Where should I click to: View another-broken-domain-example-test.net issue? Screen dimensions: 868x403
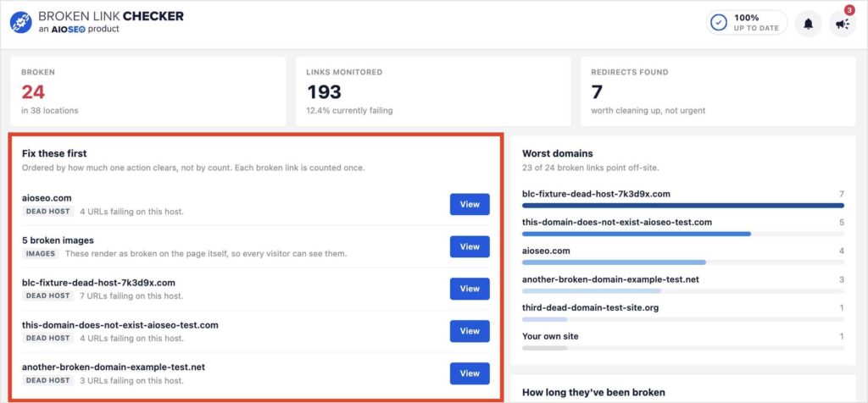470,373
